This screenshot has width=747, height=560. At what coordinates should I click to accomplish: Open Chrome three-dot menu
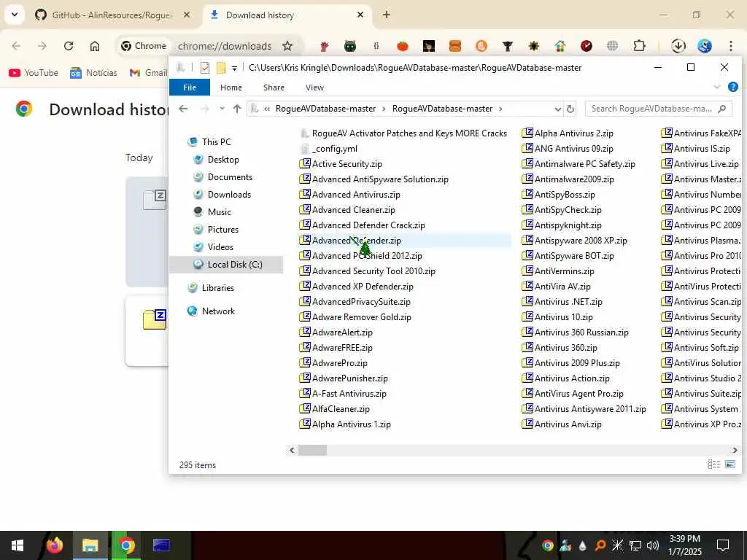pos(731,46)
